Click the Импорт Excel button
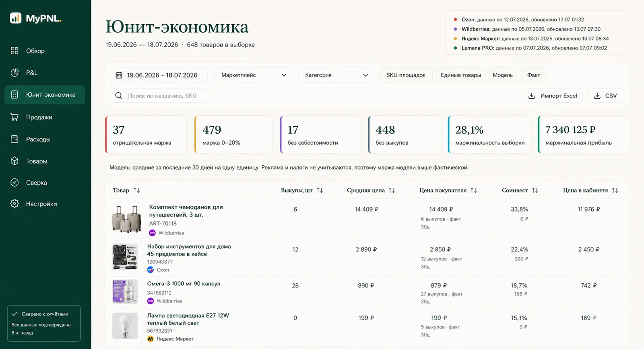Image resolution: width=644 pixels, height=349 pixels. 552,96
